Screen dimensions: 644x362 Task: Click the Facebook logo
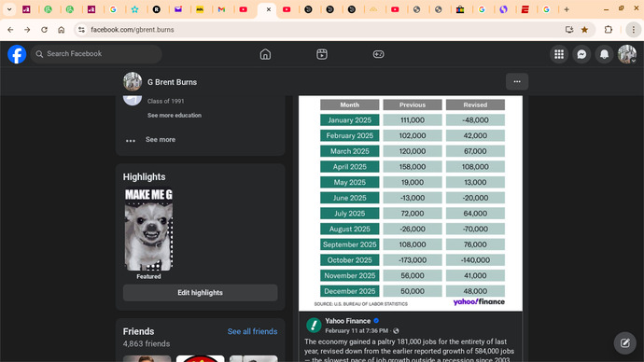coord(17,54)
